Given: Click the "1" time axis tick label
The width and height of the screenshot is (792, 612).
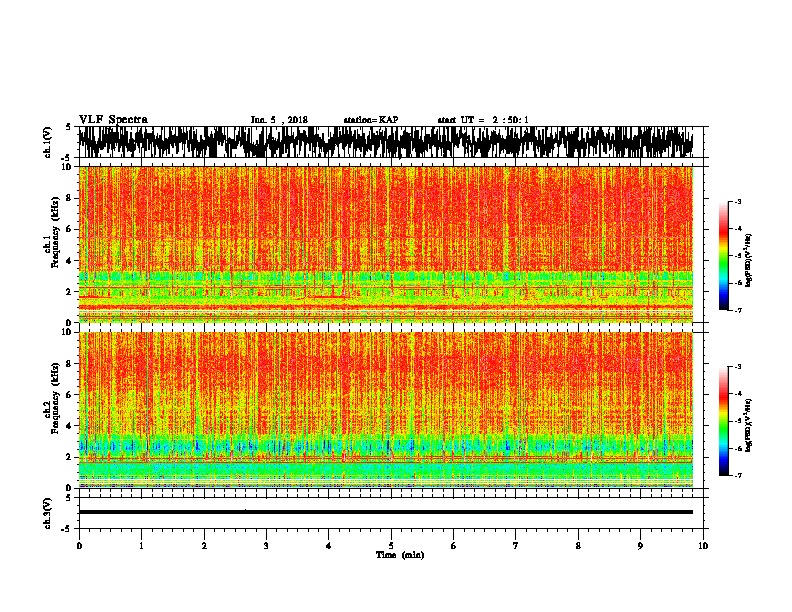Looking at the screenshot, I should tap(141, 546).
